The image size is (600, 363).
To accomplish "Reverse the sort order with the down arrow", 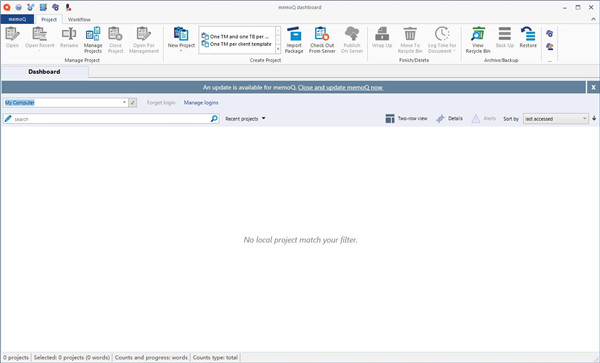I will pyautogui.click(x=594, y=119).
